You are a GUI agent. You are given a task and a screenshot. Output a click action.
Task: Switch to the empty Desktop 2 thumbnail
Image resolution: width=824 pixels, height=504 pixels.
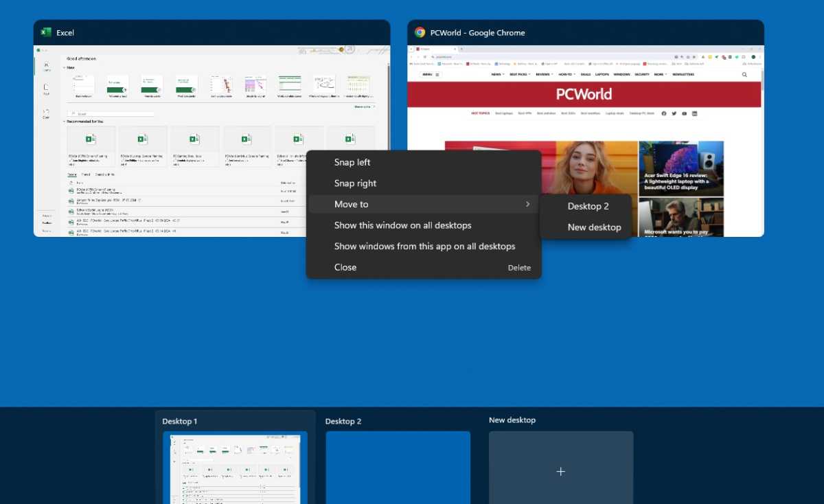coord(398,468)
